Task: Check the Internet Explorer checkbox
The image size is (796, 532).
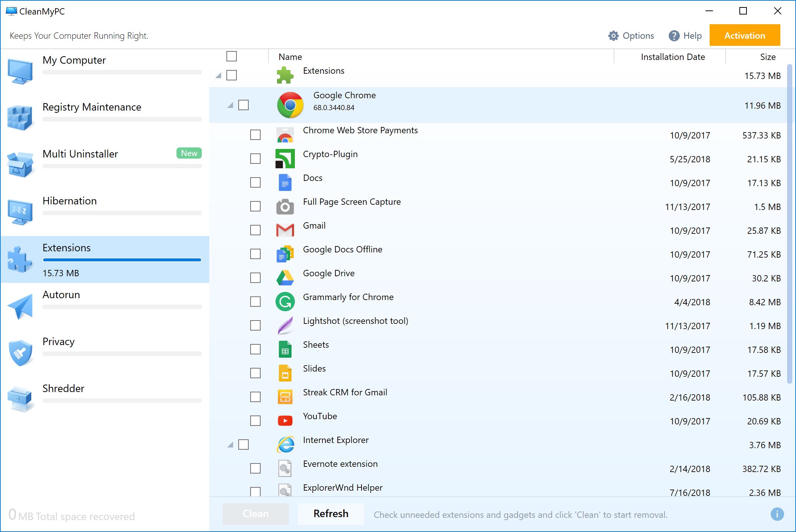Action: (x=243, y=445)
